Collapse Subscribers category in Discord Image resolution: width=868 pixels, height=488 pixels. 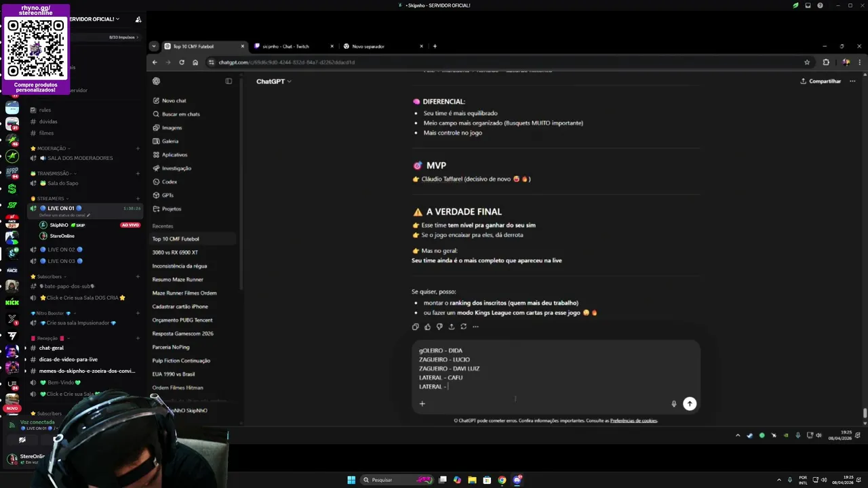[50, 277]
